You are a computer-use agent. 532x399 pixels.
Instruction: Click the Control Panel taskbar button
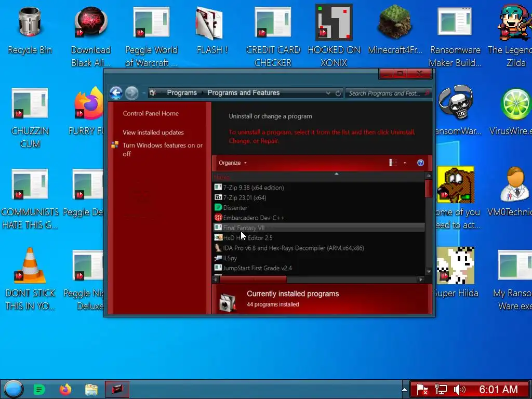coord(117,389)
